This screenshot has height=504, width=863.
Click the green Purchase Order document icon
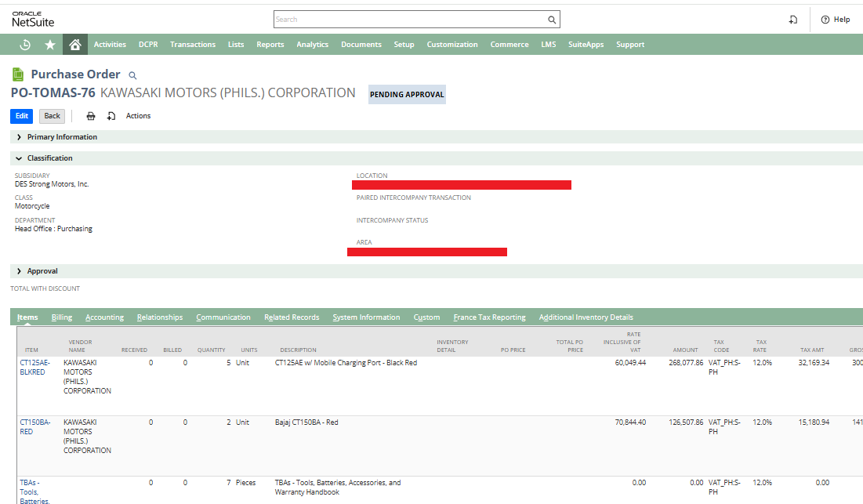[18, 74]
